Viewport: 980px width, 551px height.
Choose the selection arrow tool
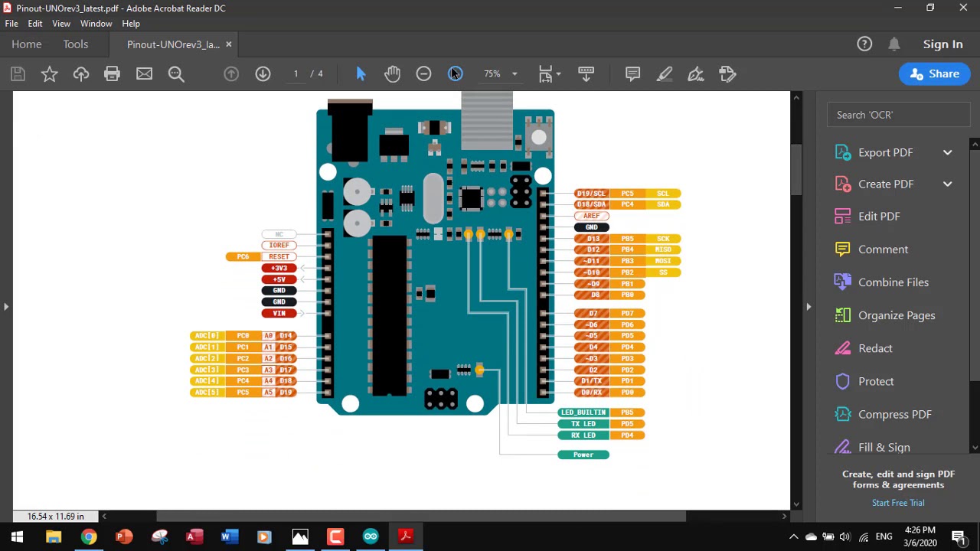click(361, 74)
